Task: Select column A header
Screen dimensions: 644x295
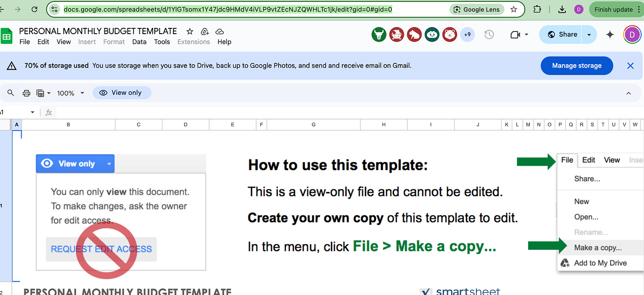Action: click(17, 125)
